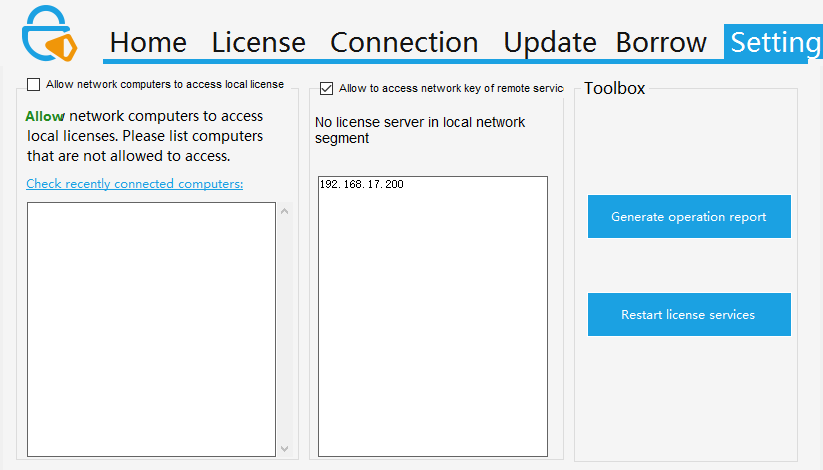Click Generate operation report button

[689, 217]
